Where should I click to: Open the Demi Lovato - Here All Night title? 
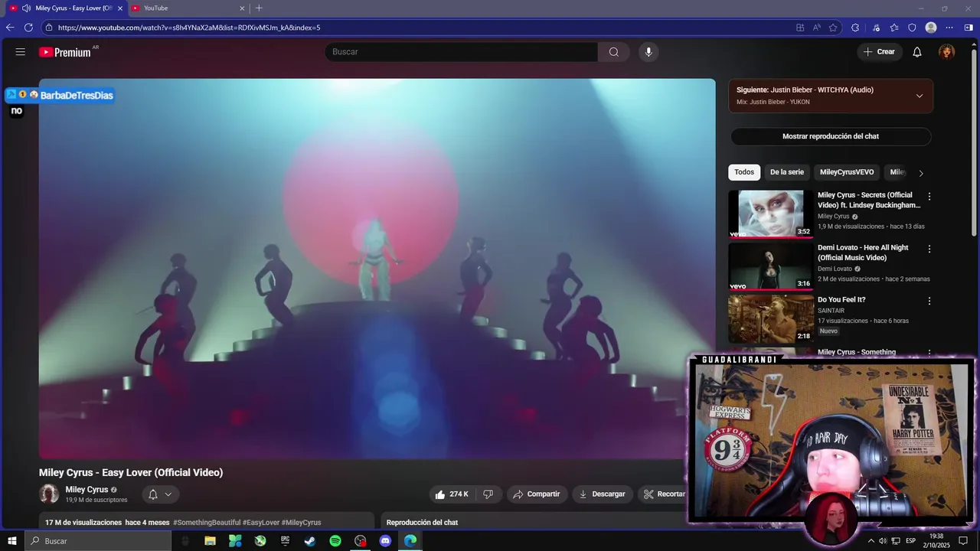coord(863,253)
